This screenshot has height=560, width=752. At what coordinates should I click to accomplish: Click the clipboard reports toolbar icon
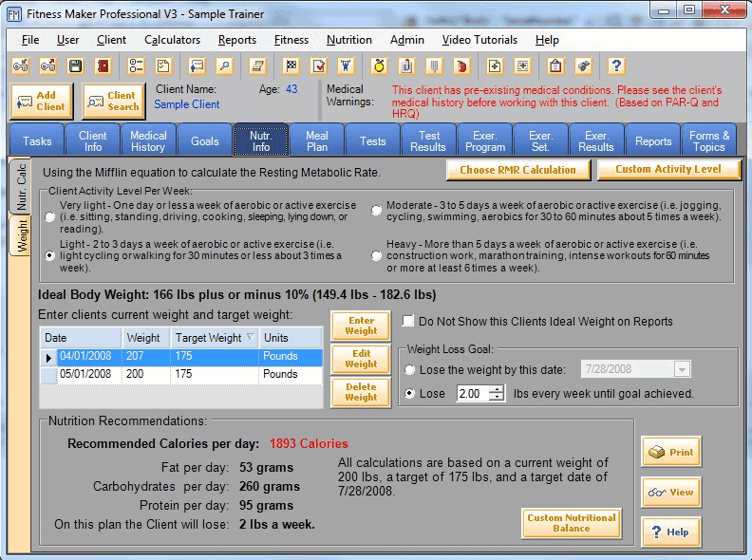(x=555, y=65)
